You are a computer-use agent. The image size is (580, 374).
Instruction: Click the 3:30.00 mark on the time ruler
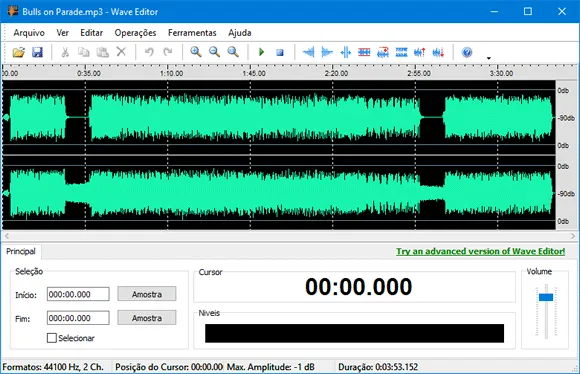(x=501, y=73)
